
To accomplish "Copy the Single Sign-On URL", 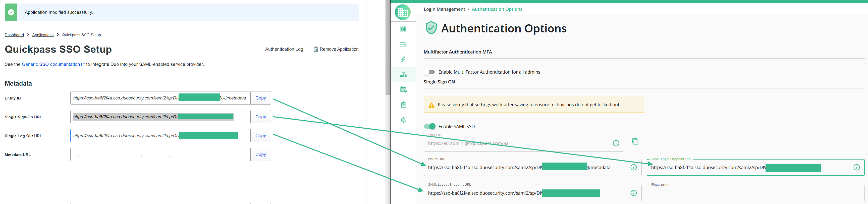I will click(x=260, y=117).
